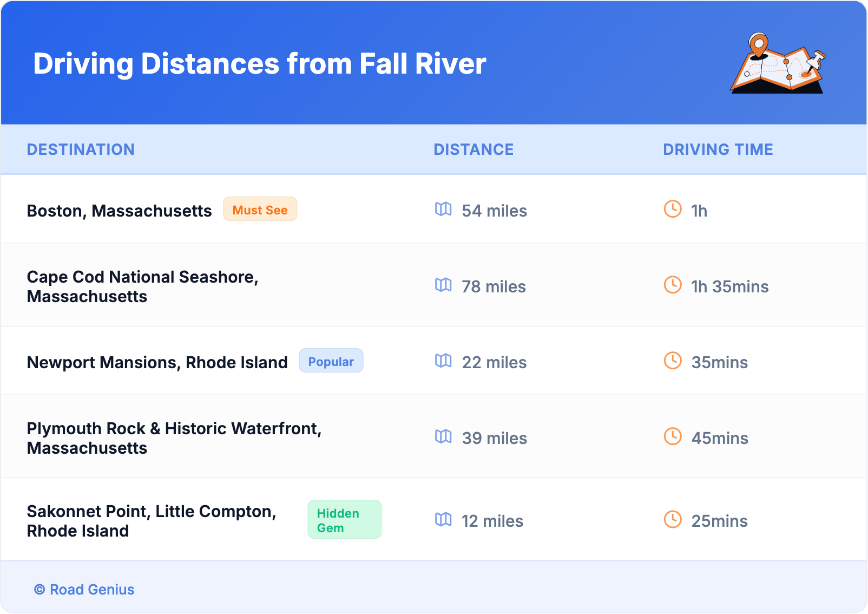Click the clock icon beside 25mins

(673, 520)
